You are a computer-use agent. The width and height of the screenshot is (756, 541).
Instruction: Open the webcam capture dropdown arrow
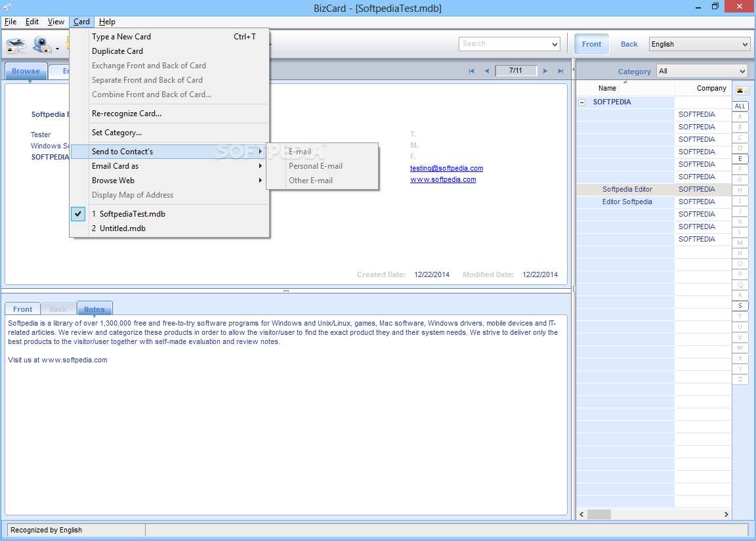57,49
